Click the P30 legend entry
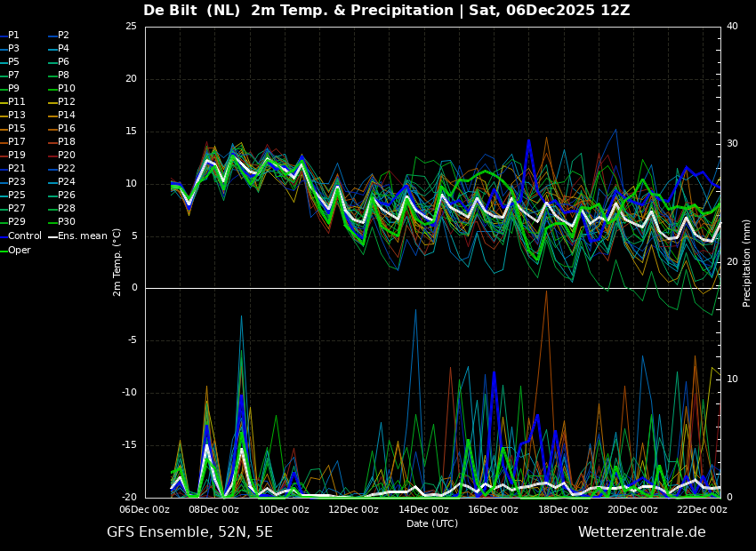Image resolution: width=756 pixels, height=551 pixels. click(66, 222)
